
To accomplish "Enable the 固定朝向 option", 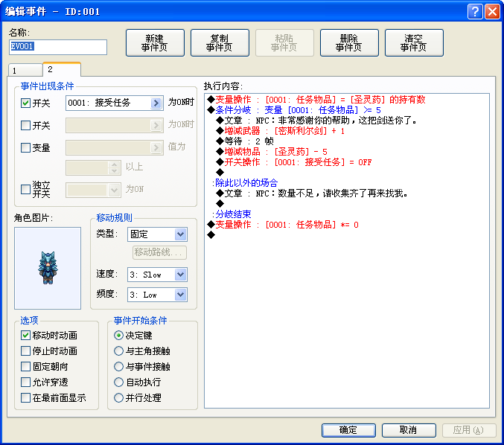I will [25, 367].
